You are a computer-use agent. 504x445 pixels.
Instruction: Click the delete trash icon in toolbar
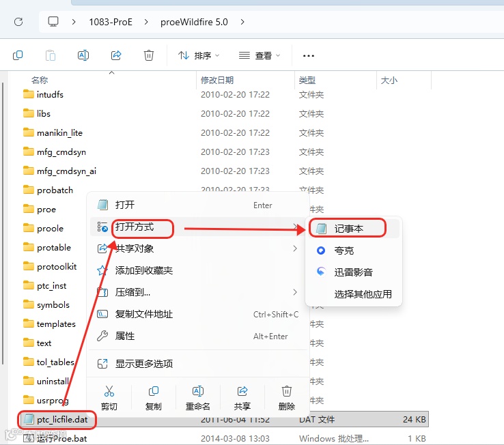148,55
